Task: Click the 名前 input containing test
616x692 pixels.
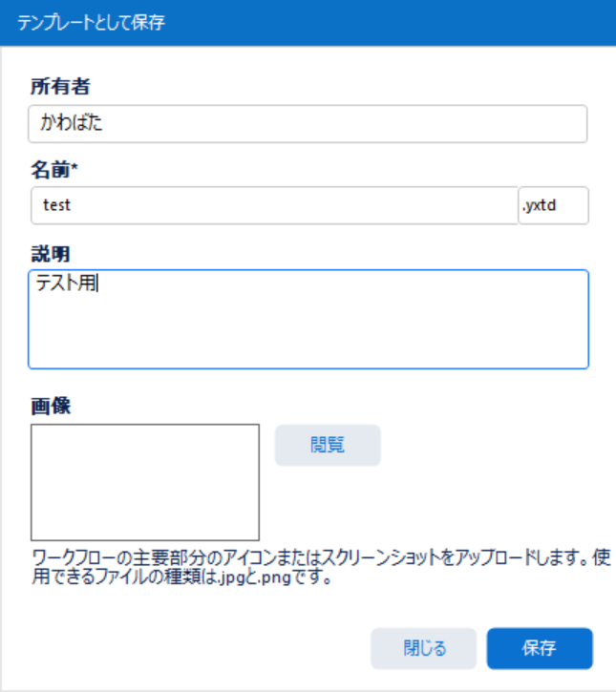Action: click(274, 205)
